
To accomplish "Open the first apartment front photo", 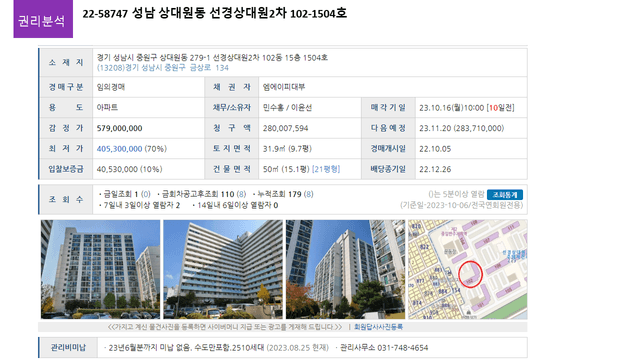I will point(100,269).
